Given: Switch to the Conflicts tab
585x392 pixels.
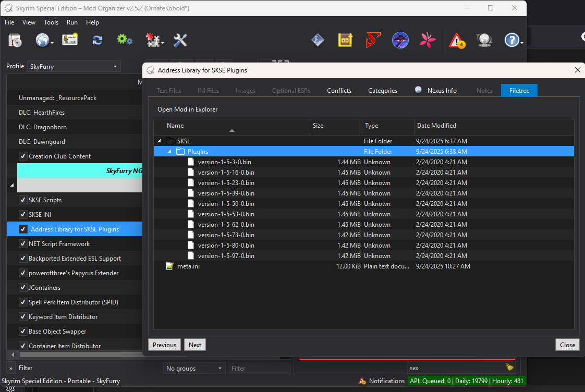Looking at the screenshot, I should pyautogui.click(x=339, y=91).
